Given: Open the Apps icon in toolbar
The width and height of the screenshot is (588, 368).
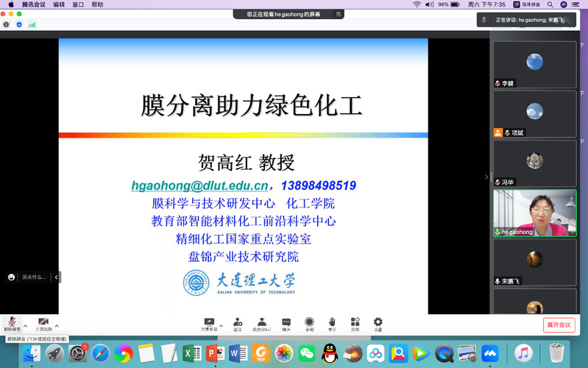Looking at the screenshot, I should (x=355, y=323).
